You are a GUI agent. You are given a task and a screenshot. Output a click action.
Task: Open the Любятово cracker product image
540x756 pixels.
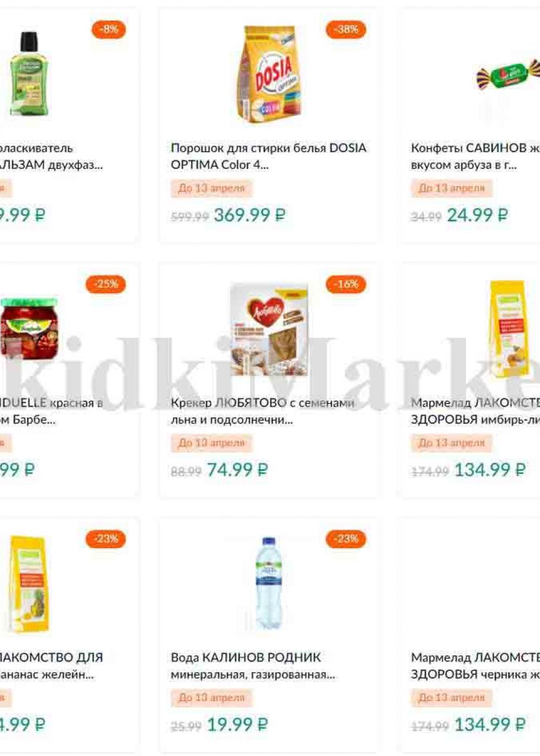268,329
